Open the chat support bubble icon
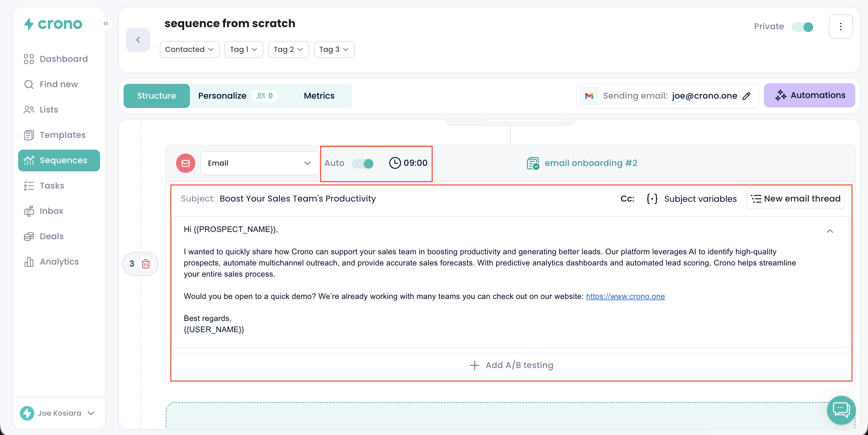This screenshot has height=435, width=868. point(841,410)
